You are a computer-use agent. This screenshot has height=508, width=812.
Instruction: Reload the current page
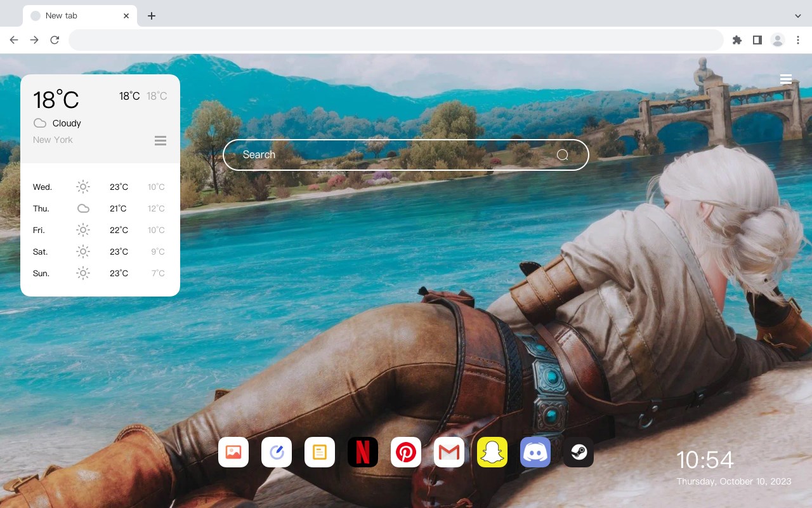pyautogui.click(x=55, y=40)
